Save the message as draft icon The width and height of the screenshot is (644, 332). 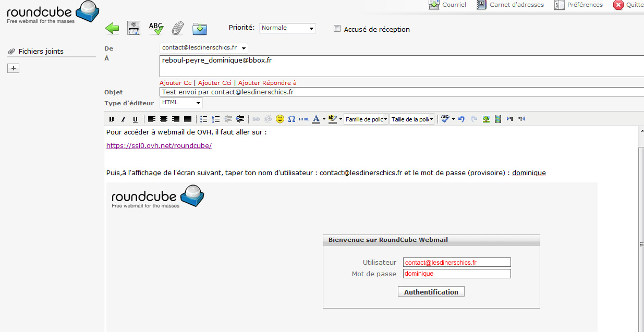tap(200, 28)
